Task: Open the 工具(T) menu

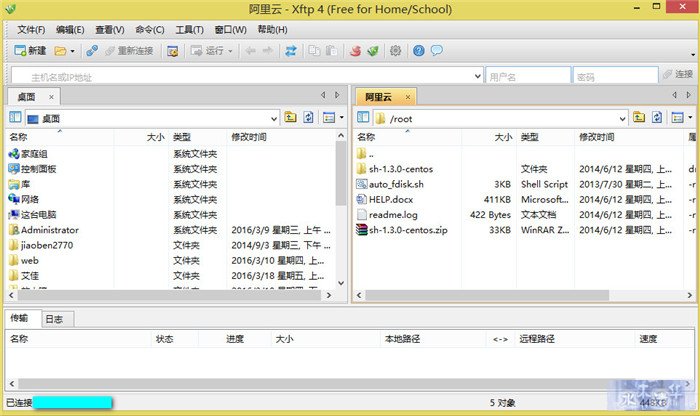Action: click(x=189, y=30)
